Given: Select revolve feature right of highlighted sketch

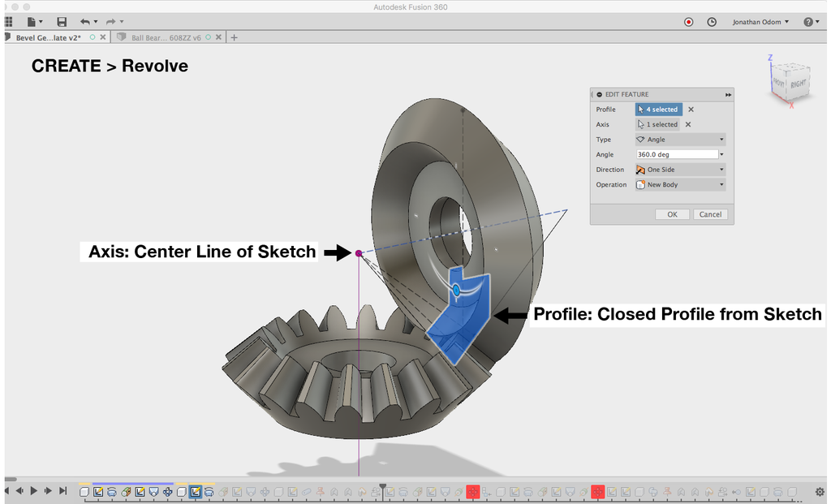Looking at the screenshot, I should coord(209,492).
